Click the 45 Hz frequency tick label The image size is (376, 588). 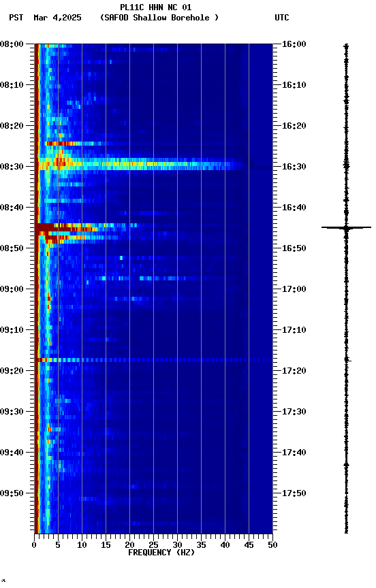coord(249,545)
